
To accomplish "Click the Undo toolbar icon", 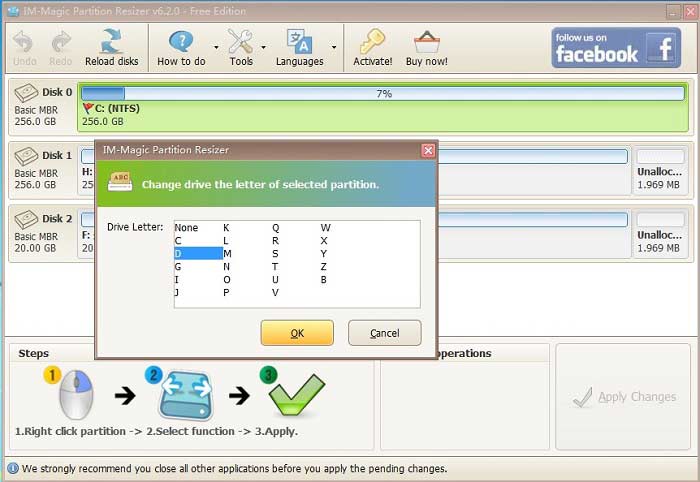I will [x=24, y=48].
